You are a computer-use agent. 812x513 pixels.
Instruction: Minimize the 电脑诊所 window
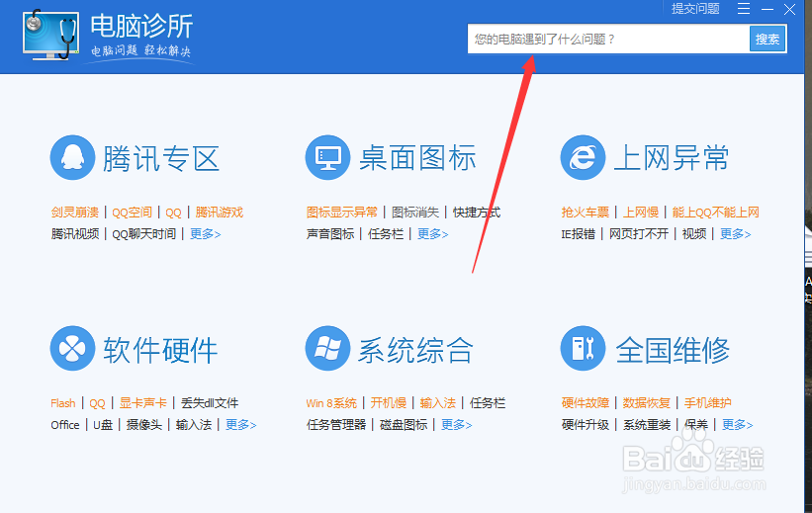tap(767, 9)
